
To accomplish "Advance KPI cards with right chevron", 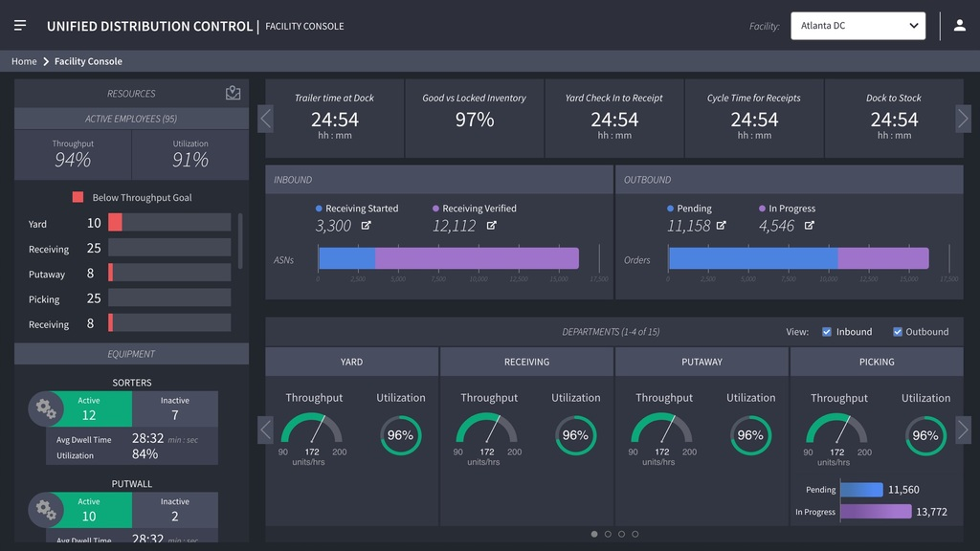I will coord(963,118).
